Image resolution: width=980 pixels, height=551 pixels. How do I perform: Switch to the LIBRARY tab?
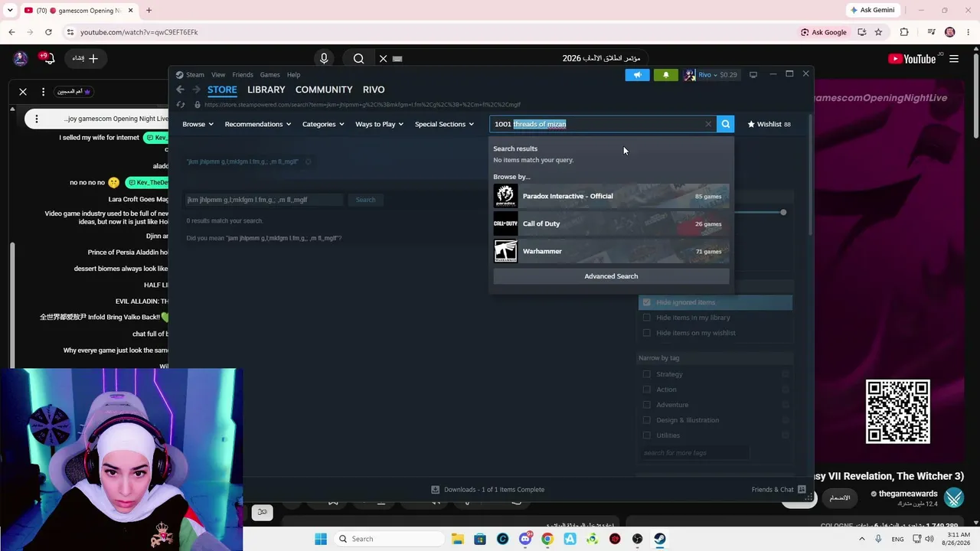(266, 90)
